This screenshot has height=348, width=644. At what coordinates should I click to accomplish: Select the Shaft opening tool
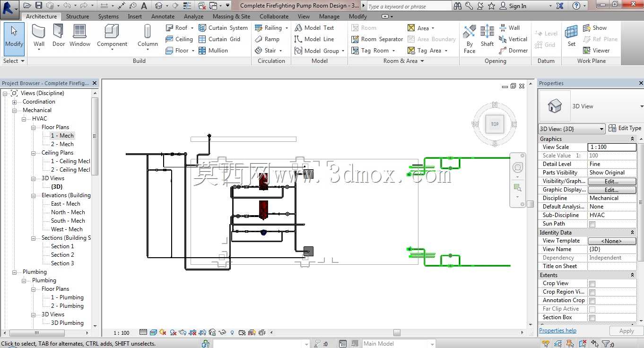[487, 36]
